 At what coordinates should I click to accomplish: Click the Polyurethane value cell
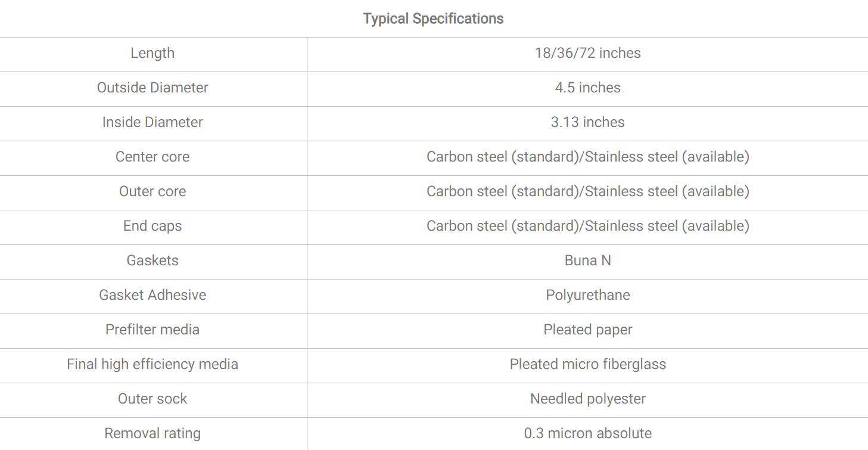click(x=587, y=296)
